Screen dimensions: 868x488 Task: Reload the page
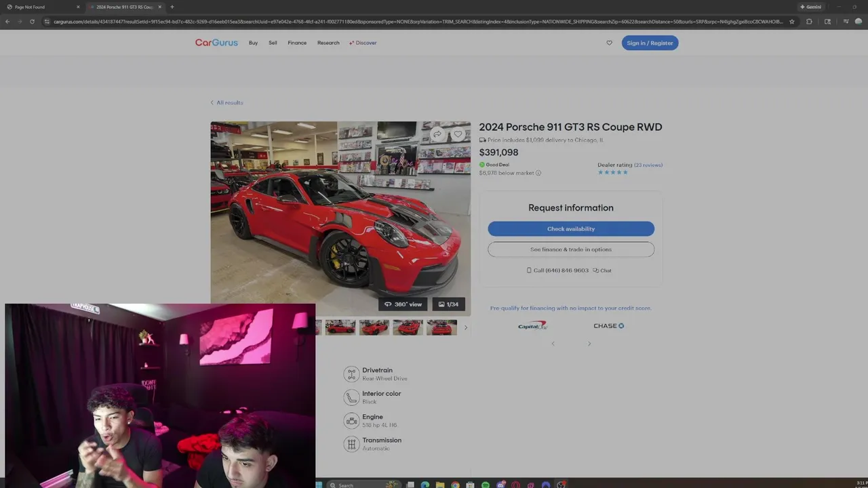(x=32, y=22)
